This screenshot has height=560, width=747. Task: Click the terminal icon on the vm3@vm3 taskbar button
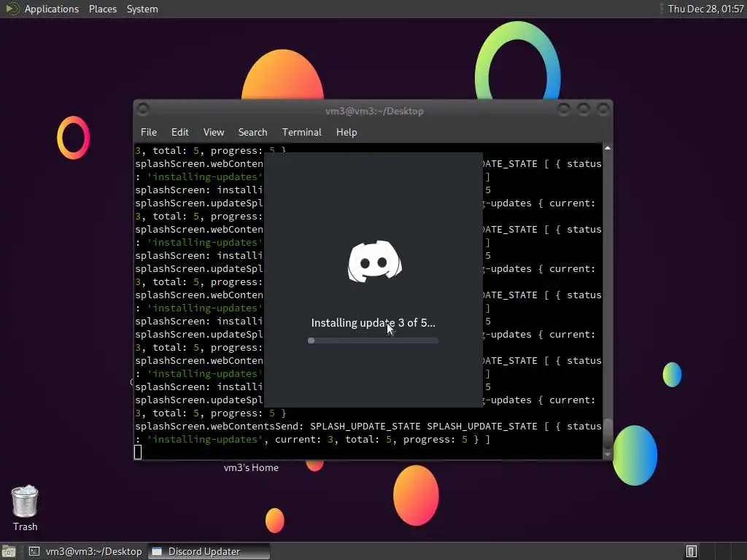click(x=34, y=551)
